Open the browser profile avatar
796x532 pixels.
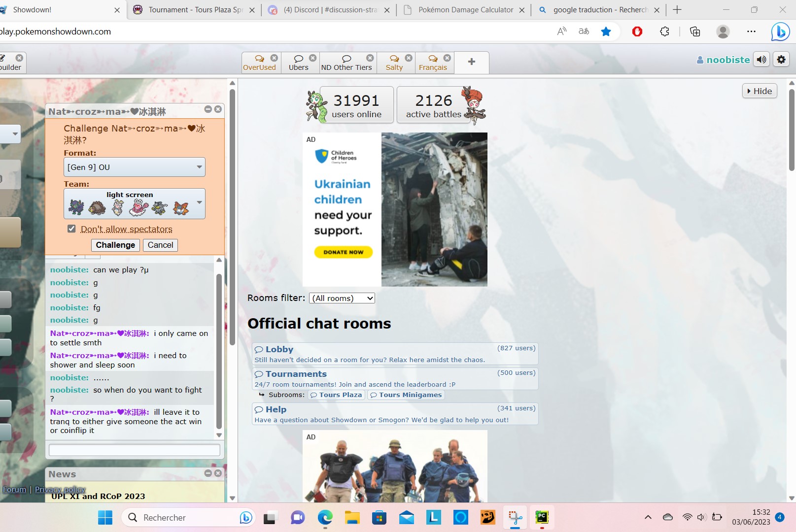pos(723,32)
